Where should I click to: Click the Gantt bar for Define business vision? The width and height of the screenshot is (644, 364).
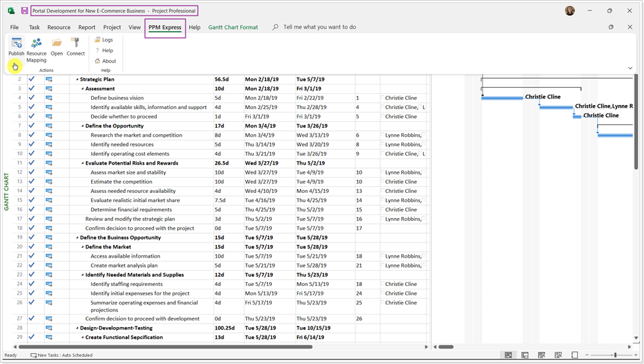502,98
